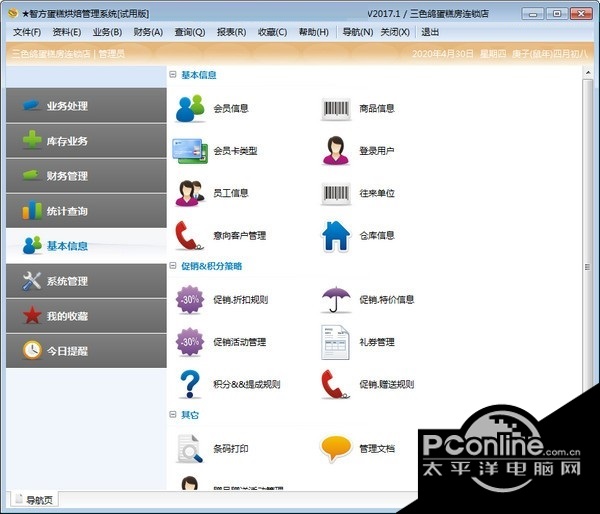Open the 仓库信息 house icon
The height and width of the screenshot is (514, 600).
(x=336, y=236)
